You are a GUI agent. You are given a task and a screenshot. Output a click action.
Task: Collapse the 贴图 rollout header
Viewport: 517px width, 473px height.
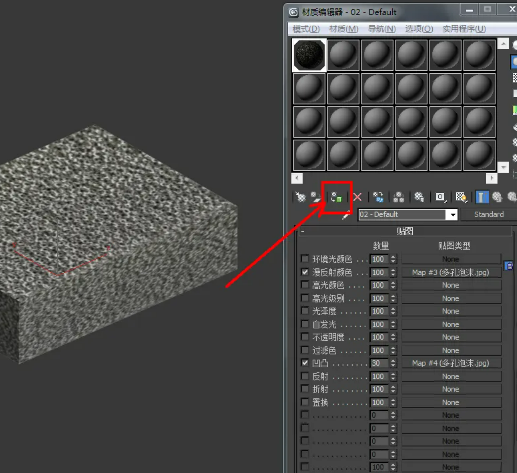click(x=405, y=231)
